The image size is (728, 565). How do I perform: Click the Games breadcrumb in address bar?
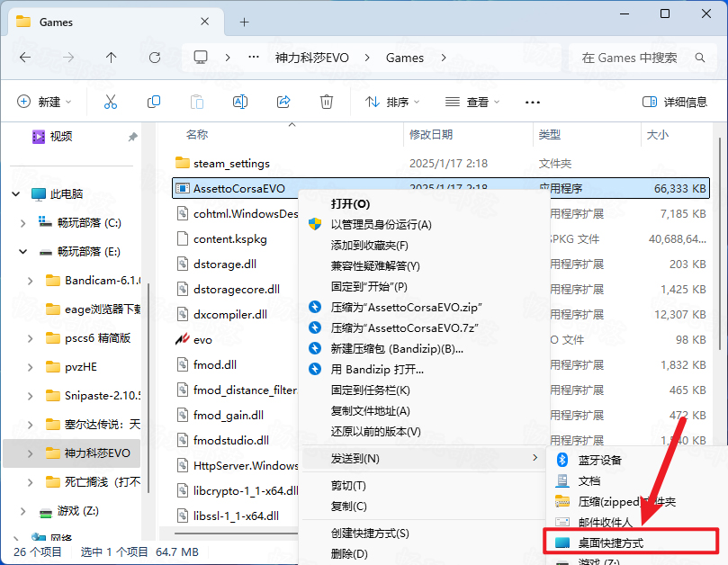(405, 58)
